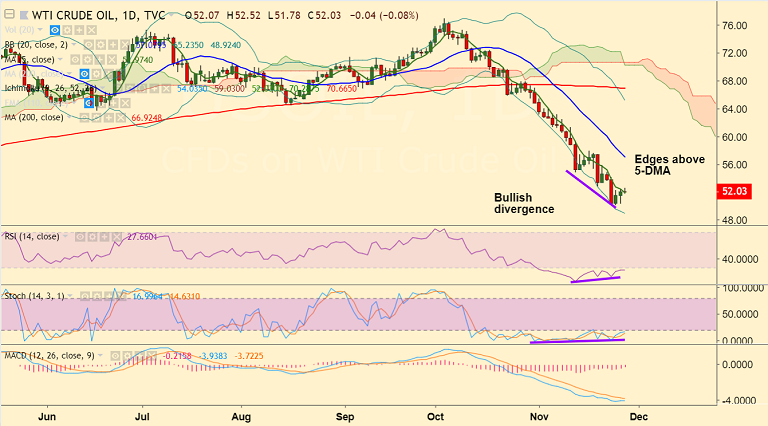Screen dimensions: 768x426
Task: Remove MA (5, close) via its X icon
Action: point(112,60)
